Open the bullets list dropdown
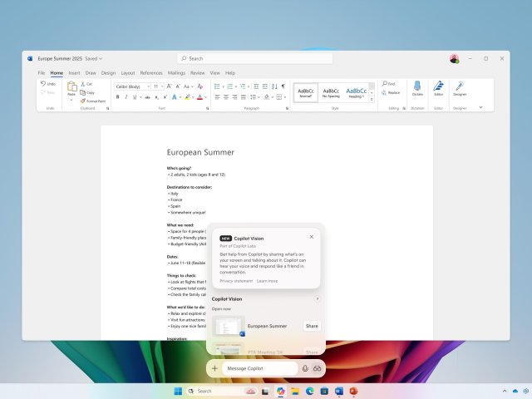Viewport: 532px width, 399px height. point(223,86)
